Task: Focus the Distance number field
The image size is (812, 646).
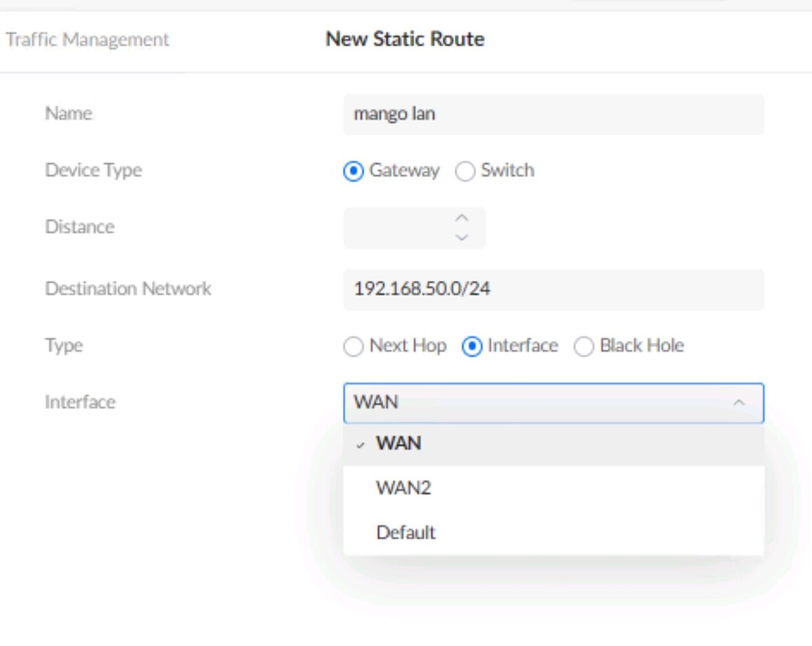Action: click(x=396, y=227)
